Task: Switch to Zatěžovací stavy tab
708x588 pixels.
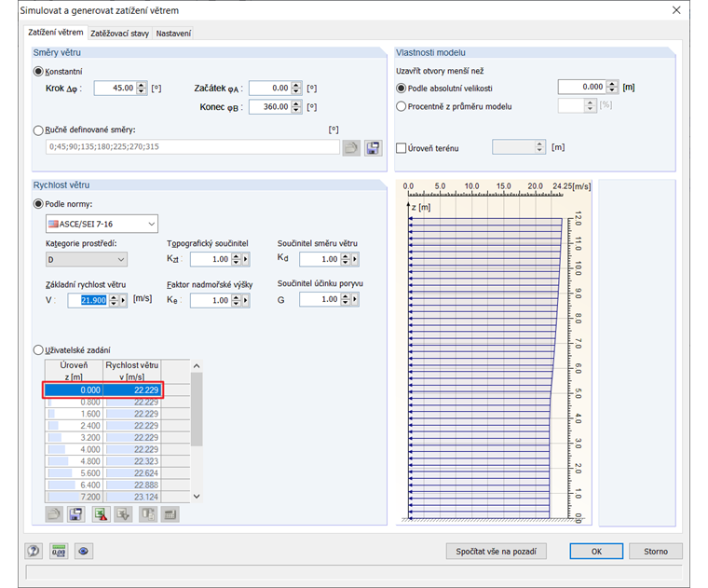Action: [x=119, y=34]
